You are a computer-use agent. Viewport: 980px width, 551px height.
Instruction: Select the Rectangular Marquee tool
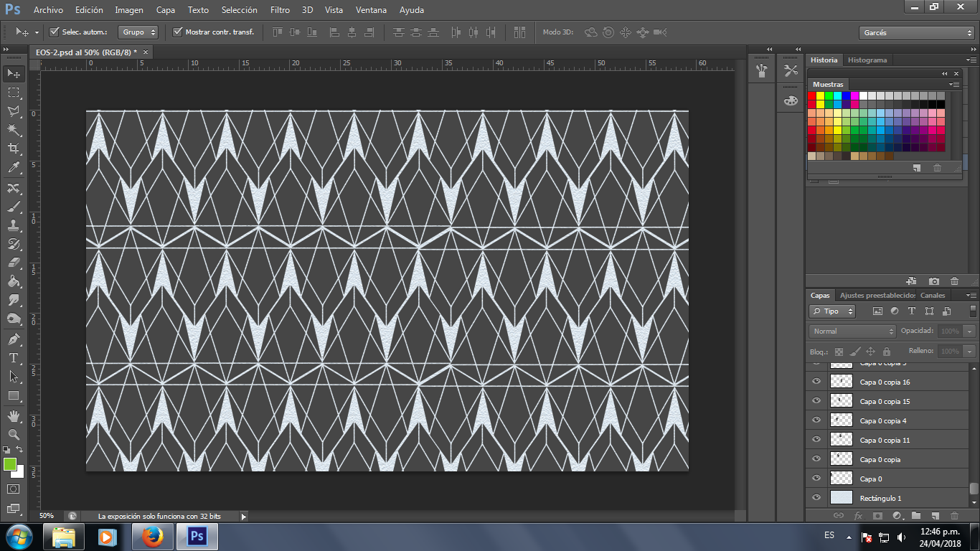coord(14,93)
